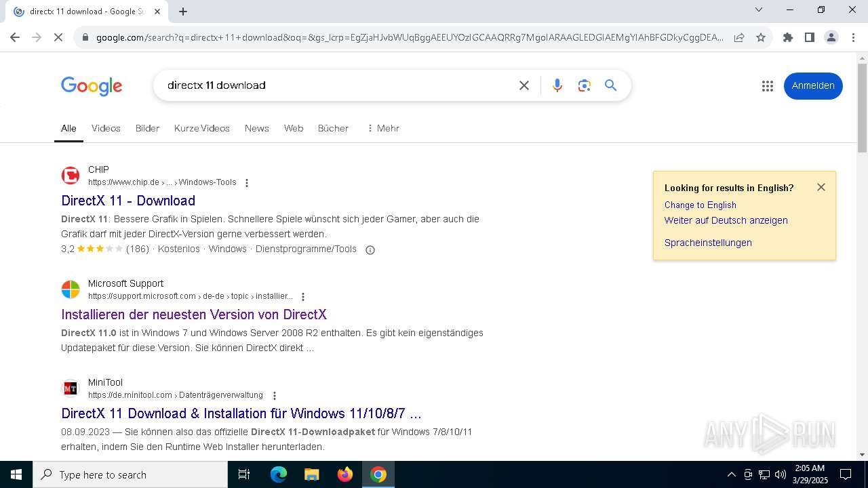The width and height of the screenshot is (868, 488).
Task: Click the de.minitool.com breadcrumb URL
Action: click(x=176, y=395)
